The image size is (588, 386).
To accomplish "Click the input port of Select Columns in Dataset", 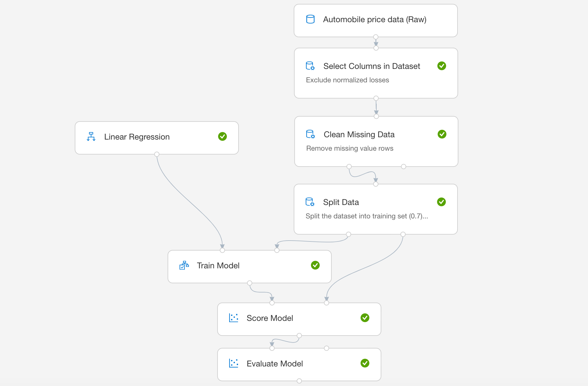I will [x=376, y=48].
